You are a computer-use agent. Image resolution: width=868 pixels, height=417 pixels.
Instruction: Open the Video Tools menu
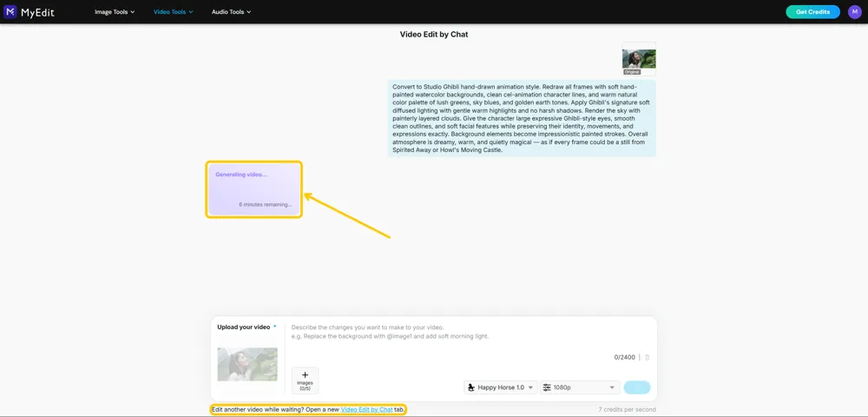tap(174, 11)
